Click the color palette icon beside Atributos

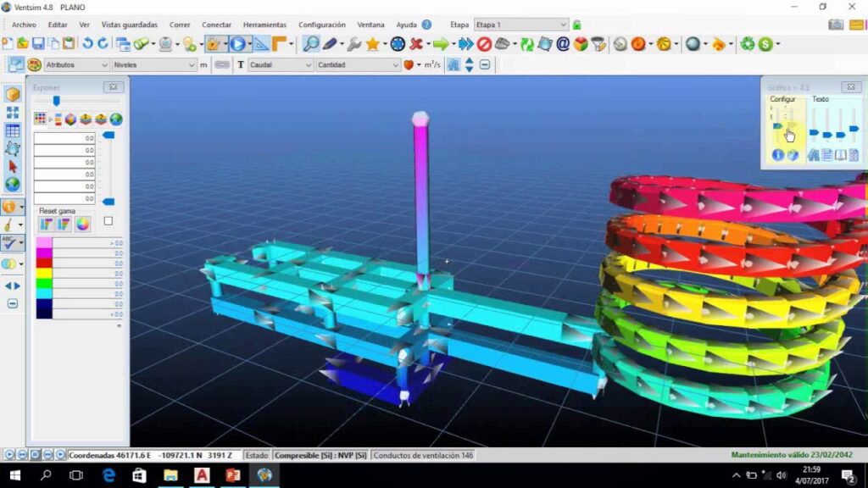(x=34, y=64)
